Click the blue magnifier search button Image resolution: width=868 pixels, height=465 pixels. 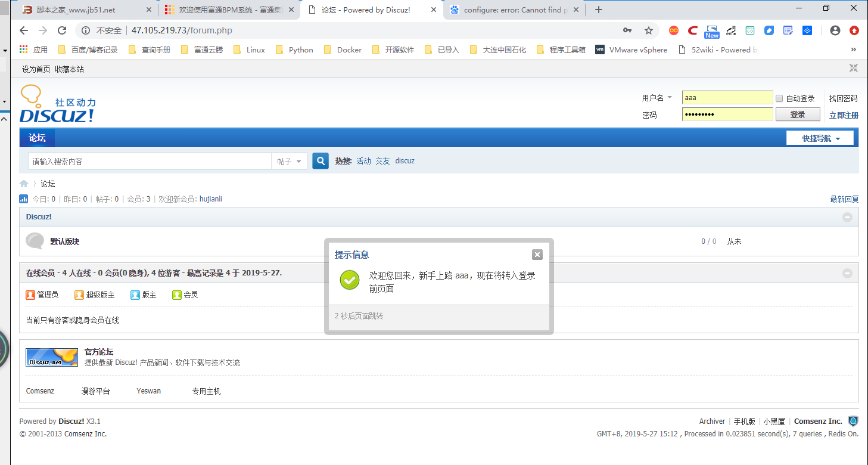pos(321,161)
